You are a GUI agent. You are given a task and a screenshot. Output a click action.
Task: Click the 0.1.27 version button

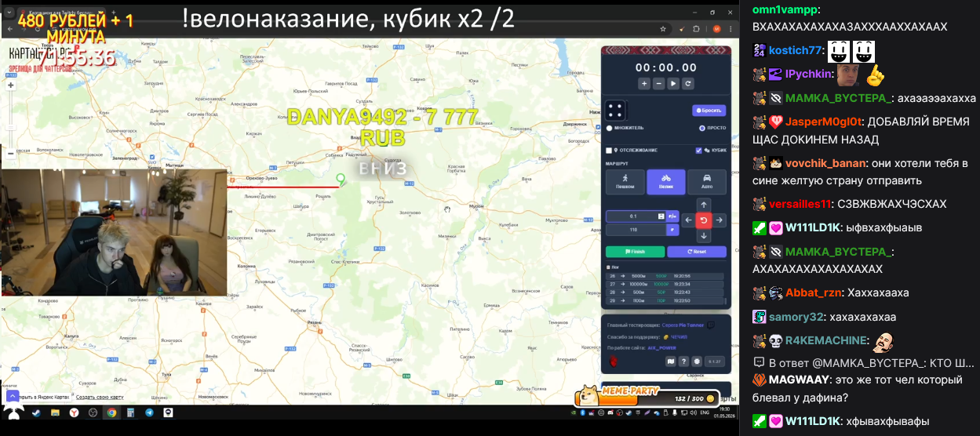tap(715, 362)
